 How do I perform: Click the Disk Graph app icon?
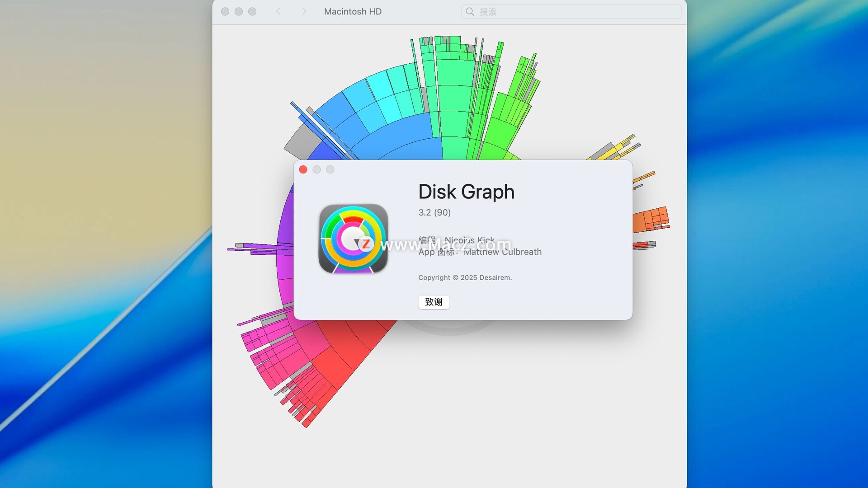click(353, 239)
